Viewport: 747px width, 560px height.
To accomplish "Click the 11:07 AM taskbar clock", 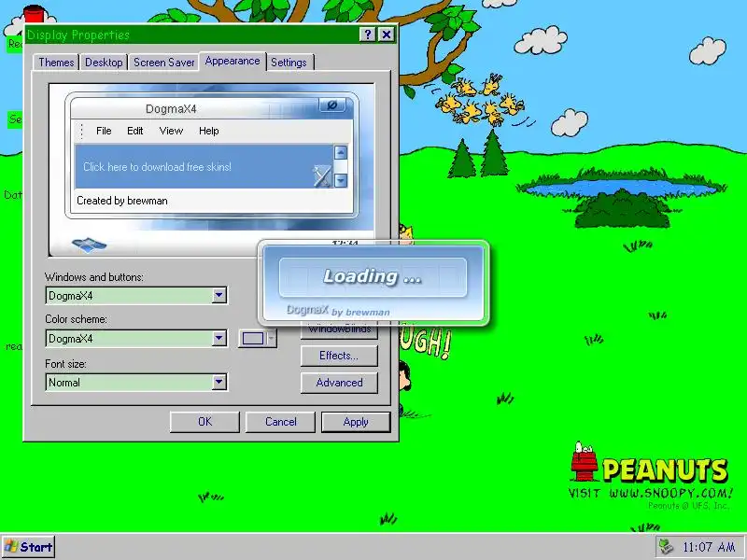I will [709, 547].
